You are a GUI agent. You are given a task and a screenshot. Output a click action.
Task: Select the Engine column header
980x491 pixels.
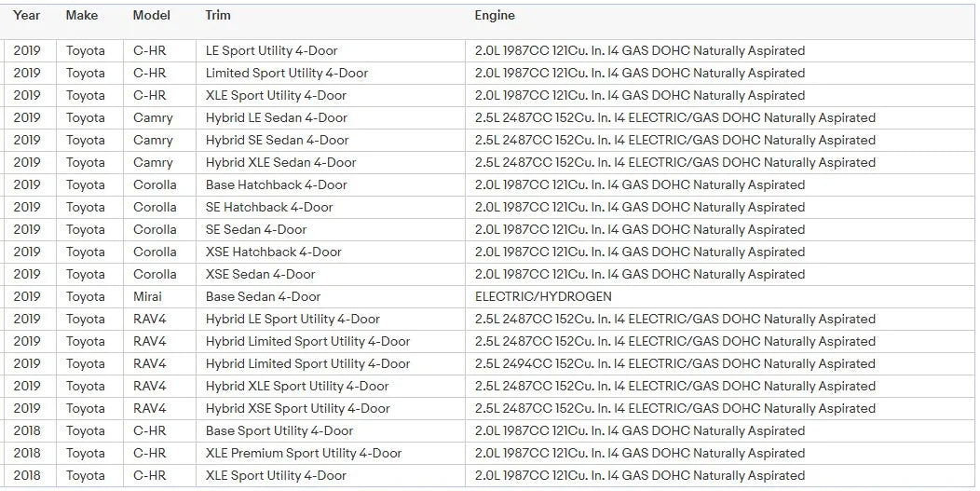[495, 16]
